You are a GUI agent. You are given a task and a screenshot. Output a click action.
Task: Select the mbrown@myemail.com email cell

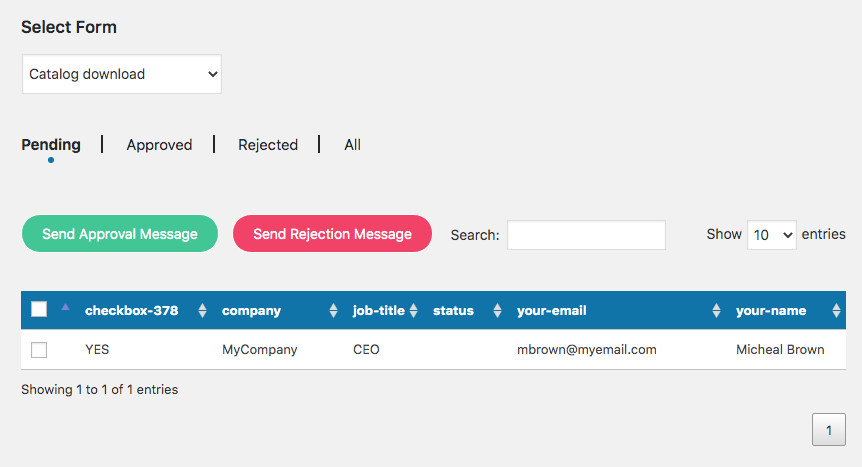(x=587, y=349)
